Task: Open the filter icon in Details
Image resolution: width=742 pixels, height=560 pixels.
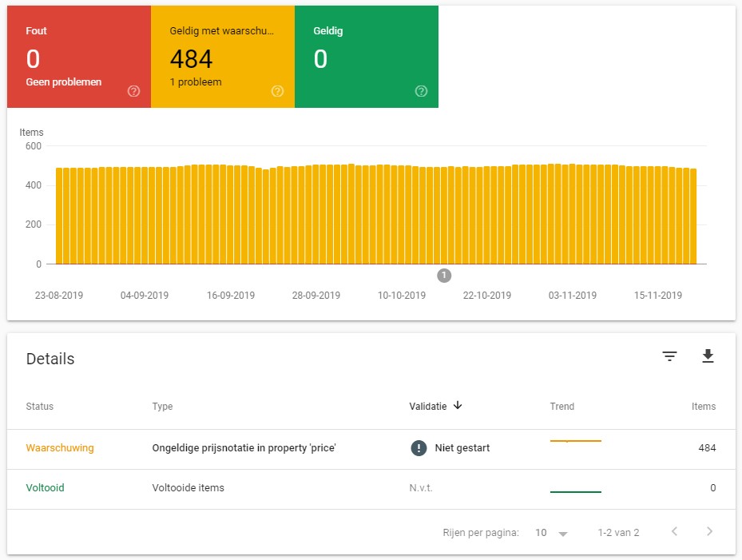Action: tap(669, 356)
